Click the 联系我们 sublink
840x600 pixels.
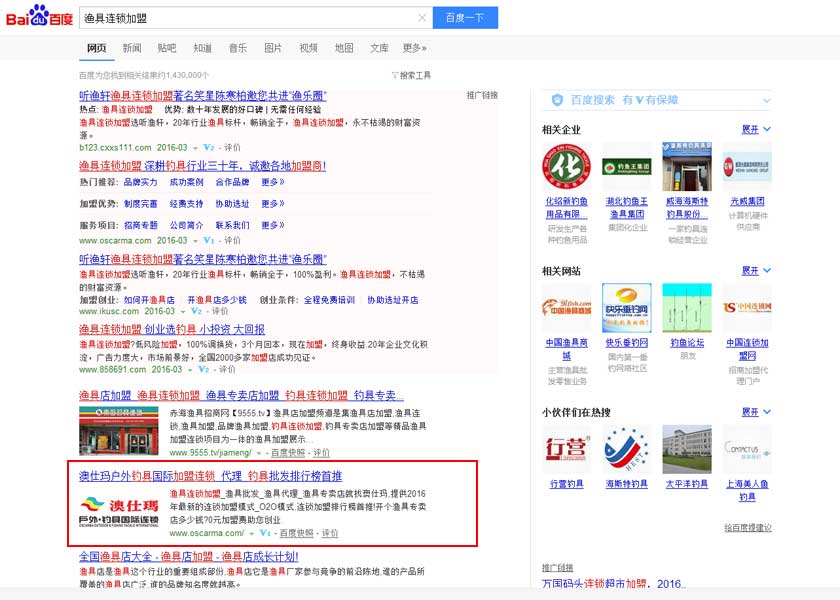[232, 226]
